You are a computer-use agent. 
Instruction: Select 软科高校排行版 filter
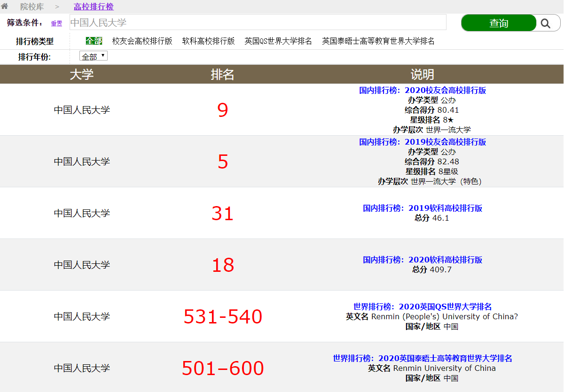pyautogui.click(x=208, y=41)
